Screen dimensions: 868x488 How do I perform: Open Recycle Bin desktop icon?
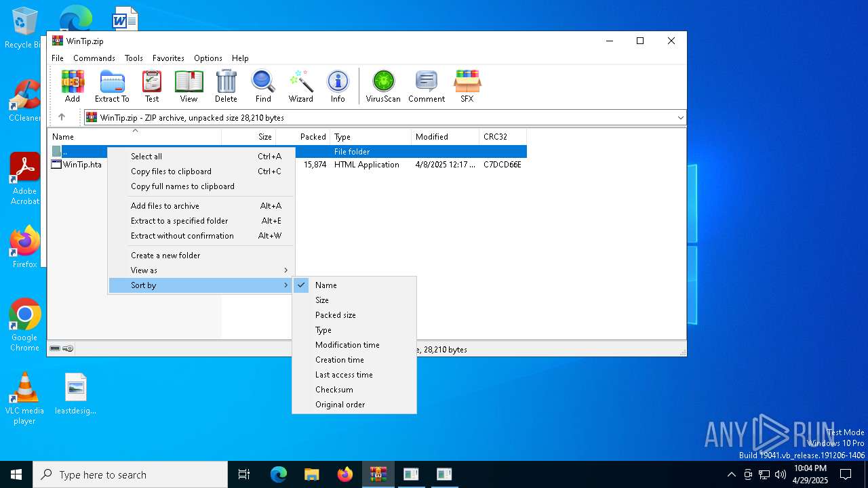[x=24, y=28]
